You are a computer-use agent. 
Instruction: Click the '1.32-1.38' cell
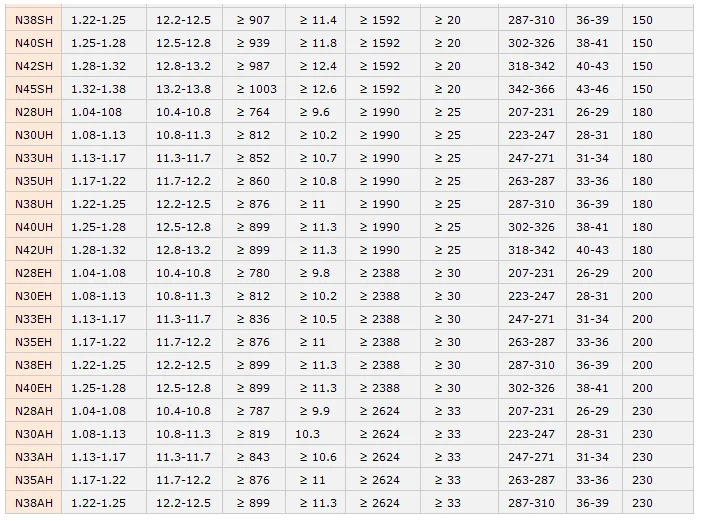tap(104, 89)
